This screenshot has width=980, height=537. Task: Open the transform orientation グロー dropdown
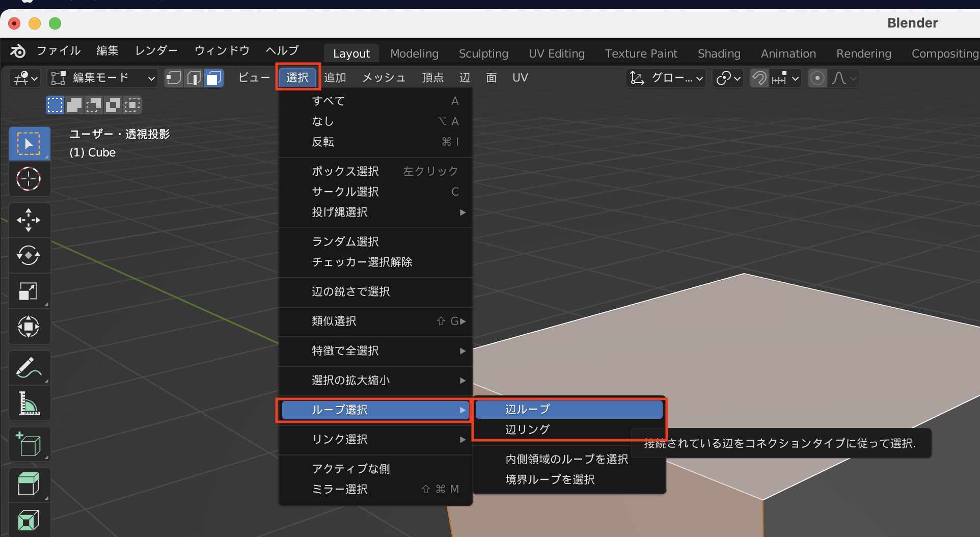666,78
